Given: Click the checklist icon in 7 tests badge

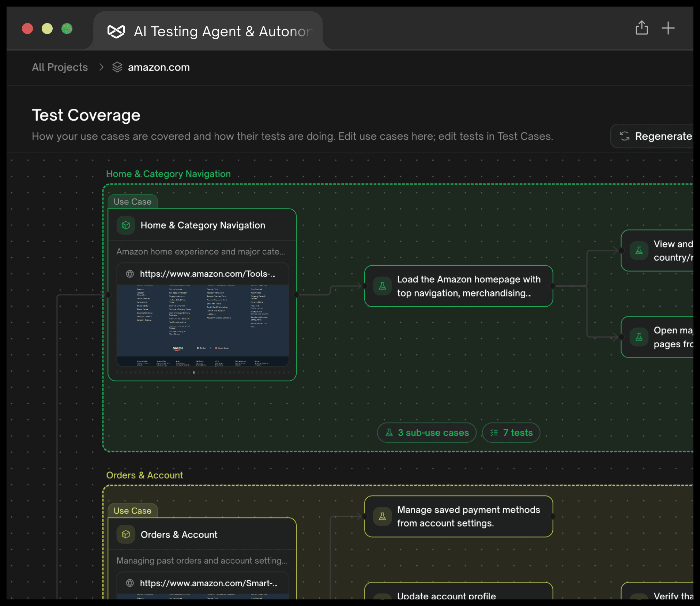Looking at the screenshot, I should pyautogui.click(x=494, y=433).
